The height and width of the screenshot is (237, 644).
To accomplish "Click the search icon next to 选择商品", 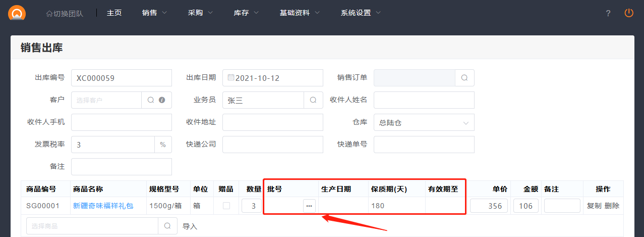I will pos(167,226).
